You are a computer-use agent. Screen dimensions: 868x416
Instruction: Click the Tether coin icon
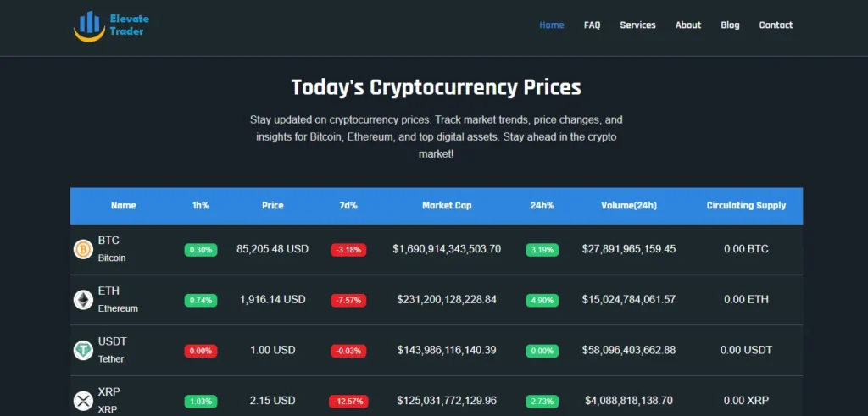(83, 350)
